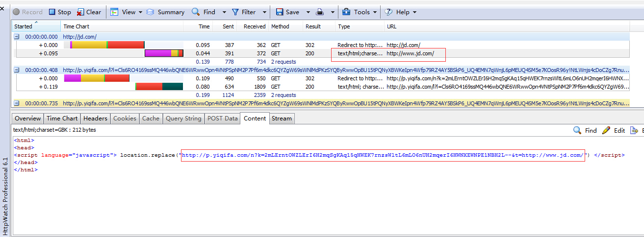644x237 pixels.
Task: Open the Cache tab
Action: coord(151,118)
